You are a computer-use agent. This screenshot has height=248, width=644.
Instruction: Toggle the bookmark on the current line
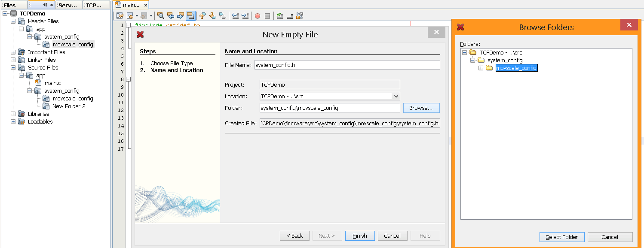coord(222,16)
